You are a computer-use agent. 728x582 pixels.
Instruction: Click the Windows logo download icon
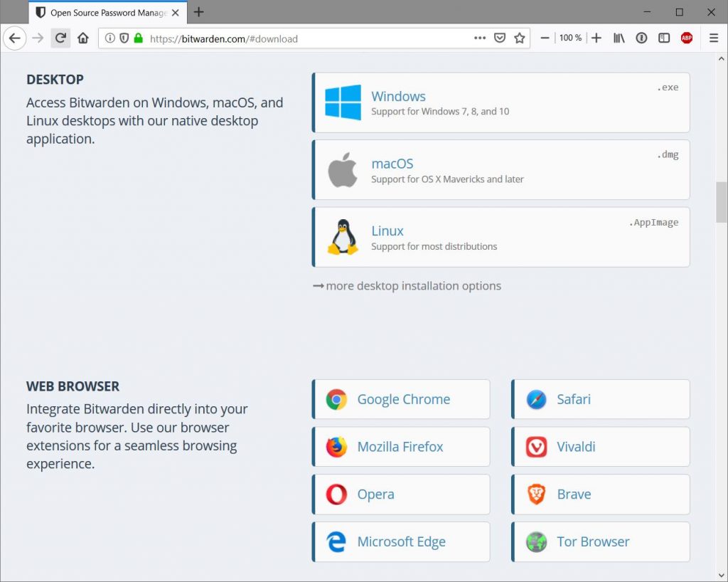point(343,103)
